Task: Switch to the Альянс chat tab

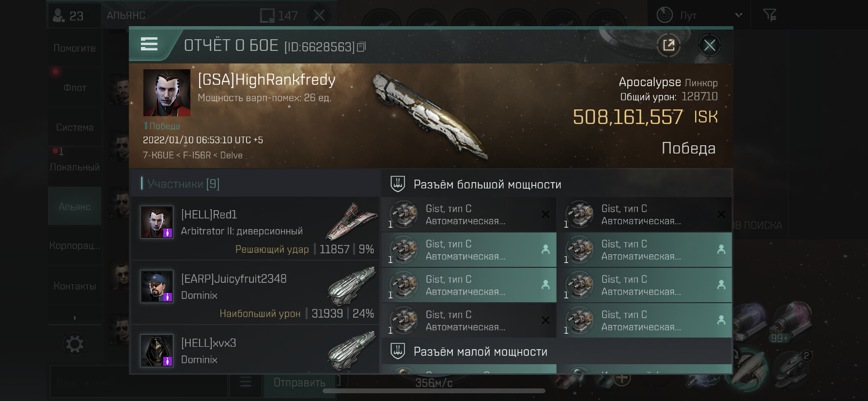Action: pos(75,207)
